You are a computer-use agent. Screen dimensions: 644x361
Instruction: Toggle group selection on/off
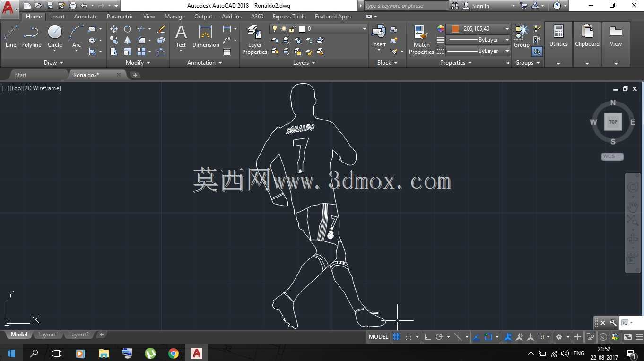[537, 51]
